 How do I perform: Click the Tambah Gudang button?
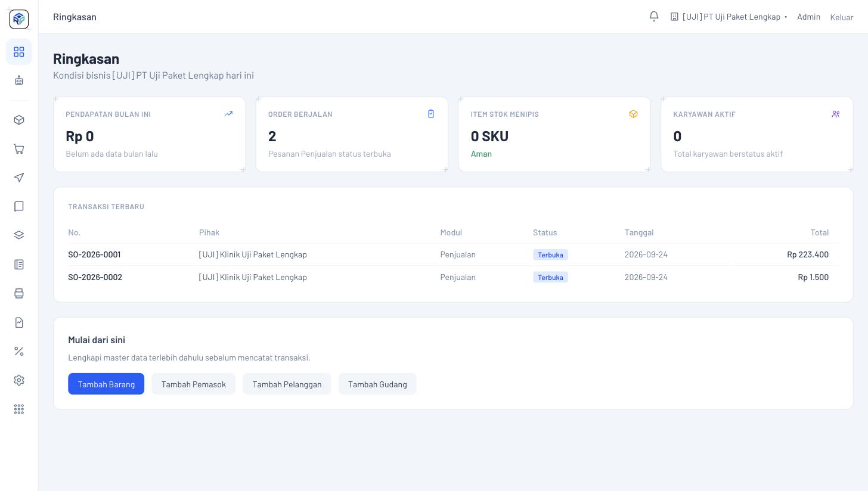point(377,384)
